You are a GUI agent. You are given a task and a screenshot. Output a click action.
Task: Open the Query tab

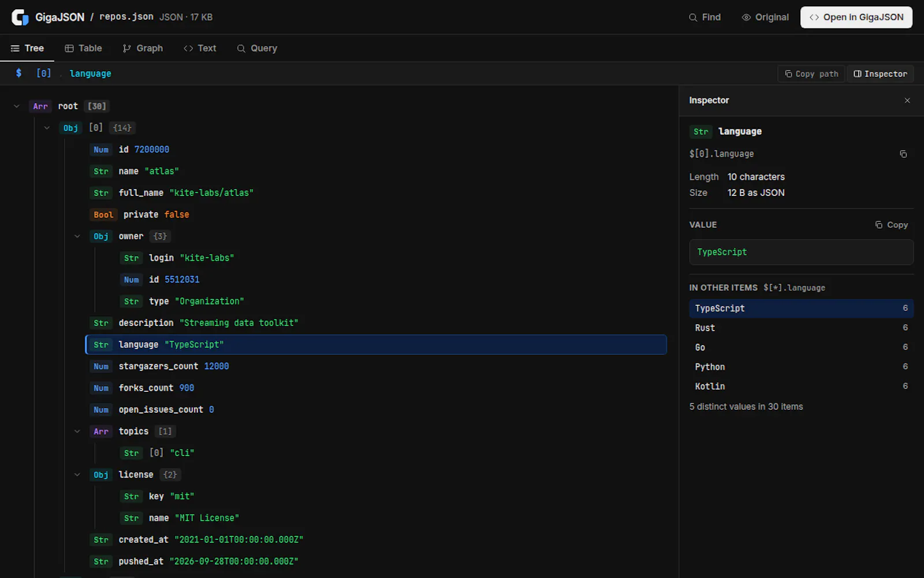[257, 49]
